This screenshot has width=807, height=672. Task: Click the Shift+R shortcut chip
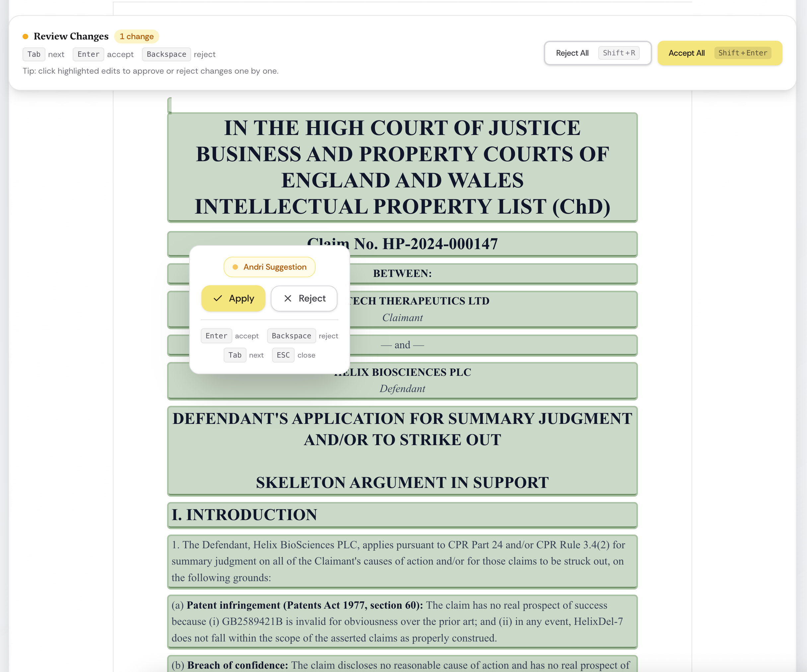(x=619, y=53)
